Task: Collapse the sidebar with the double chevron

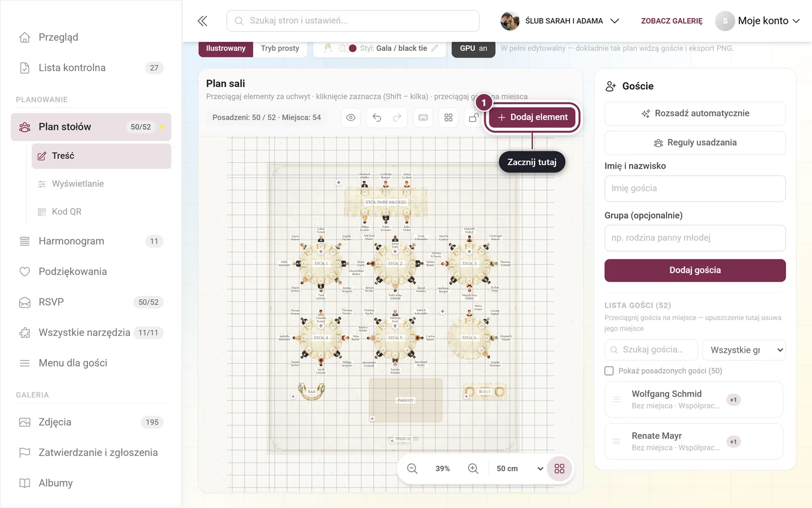Action: pyautogui.click(x=202, y=21)
